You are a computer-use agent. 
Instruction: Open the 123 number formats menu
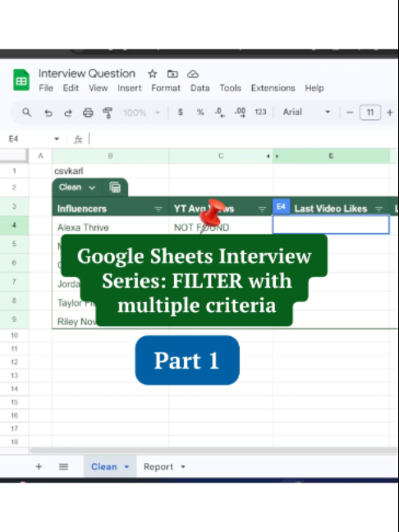coord(260,112)
